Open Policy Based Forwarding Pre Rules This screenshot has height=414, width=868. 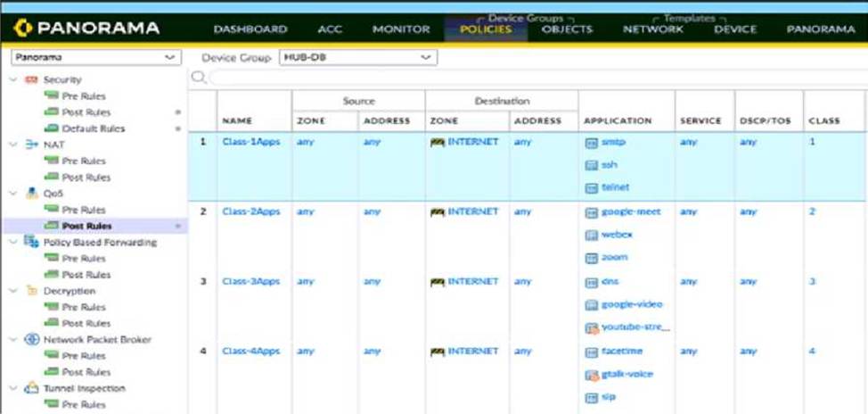[84, 259]
